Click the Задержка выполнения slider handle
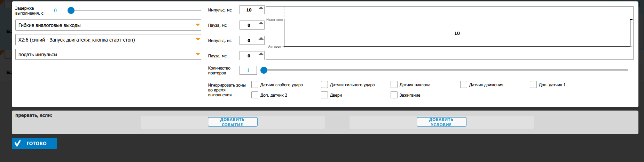Viewport: 644px width, 162px height. coord(71,10)
